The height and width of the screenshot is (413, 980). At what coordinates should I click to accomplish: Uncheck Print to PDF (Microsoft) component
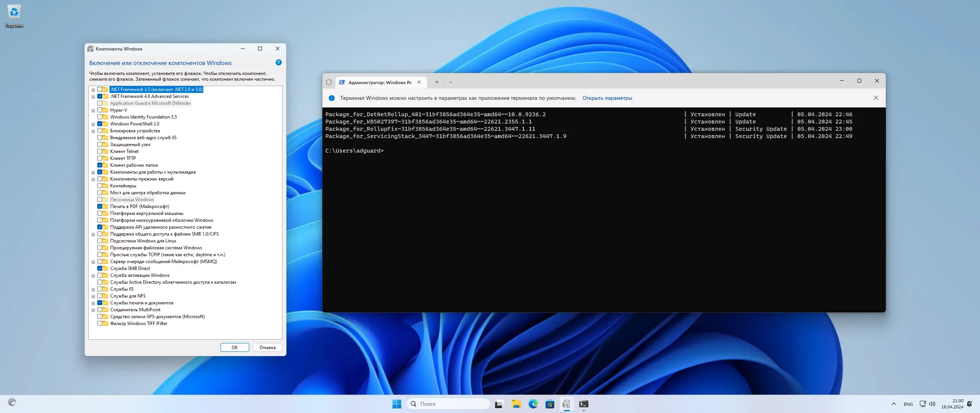[x=100, y=206]
